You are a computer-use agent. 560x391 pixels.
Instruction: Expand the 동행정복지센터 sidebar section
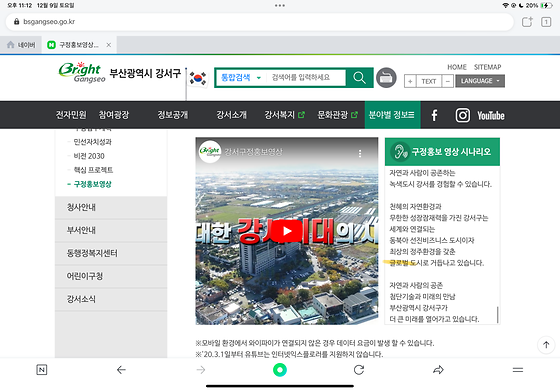tap(111, 253)
